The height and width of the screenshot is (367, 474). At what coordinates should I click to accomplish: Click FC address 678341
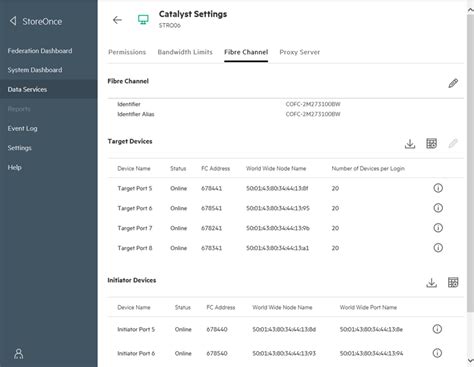tap(211, 248)
